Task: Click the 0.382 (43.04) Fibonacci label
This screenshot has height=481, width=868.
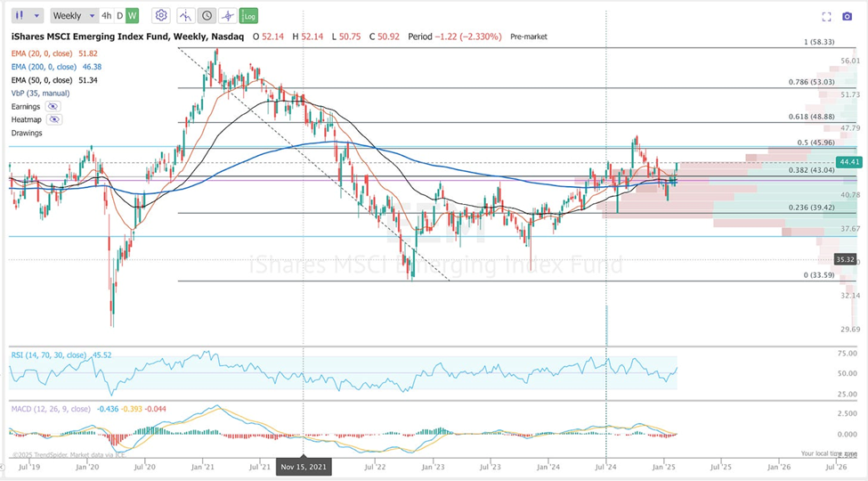Action: (x=812, y=170)
